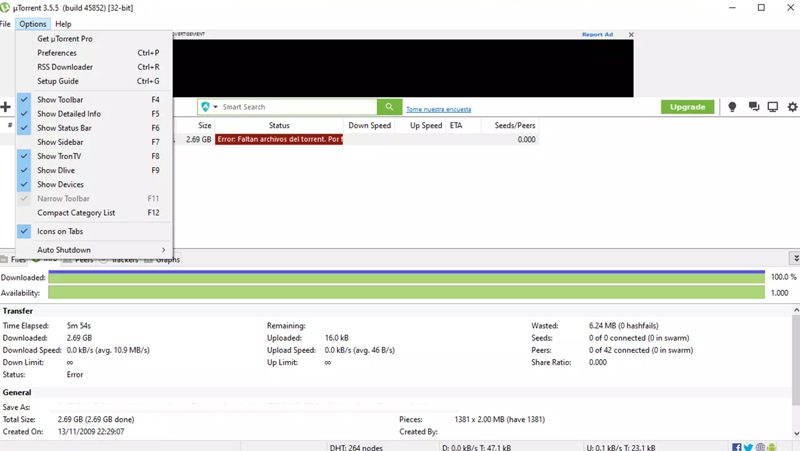The height and width of the screenshot is (451, 800).
Task: Open Preferences from Options menu
Action: pyautogui.click(x=95, y=53)
